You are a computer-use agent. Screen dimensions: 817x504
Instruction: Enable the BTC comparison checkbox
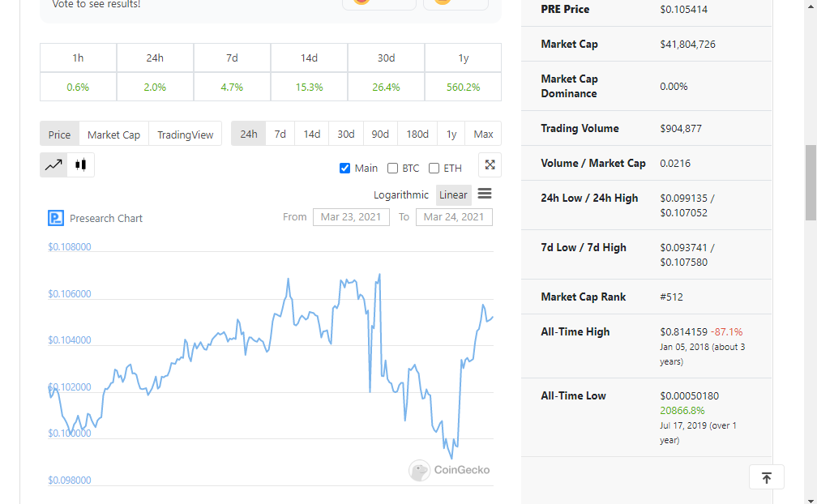pos(392,169)
